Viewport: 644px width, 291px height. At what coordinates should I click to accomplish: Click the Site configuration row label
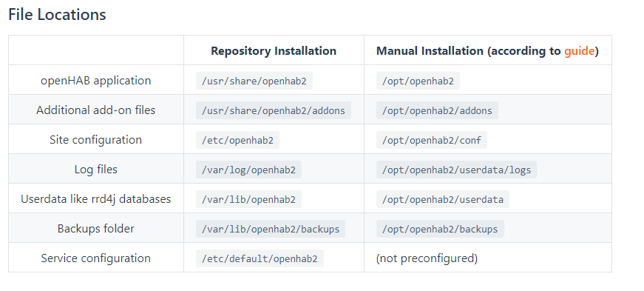[95, 139]
